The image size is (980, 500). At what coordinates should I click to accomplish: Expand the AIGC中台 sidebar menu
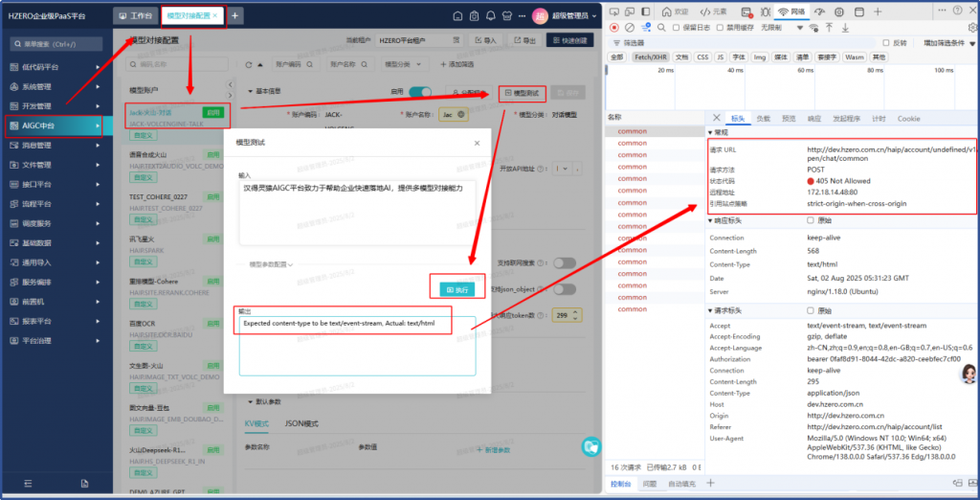(x=55, y=125)
